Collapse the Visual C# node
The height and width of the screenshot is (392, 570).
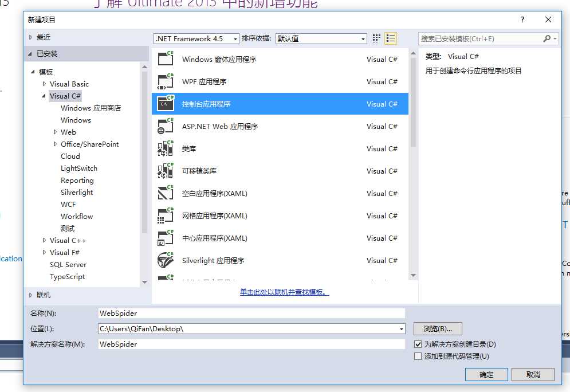pos(44,96)
